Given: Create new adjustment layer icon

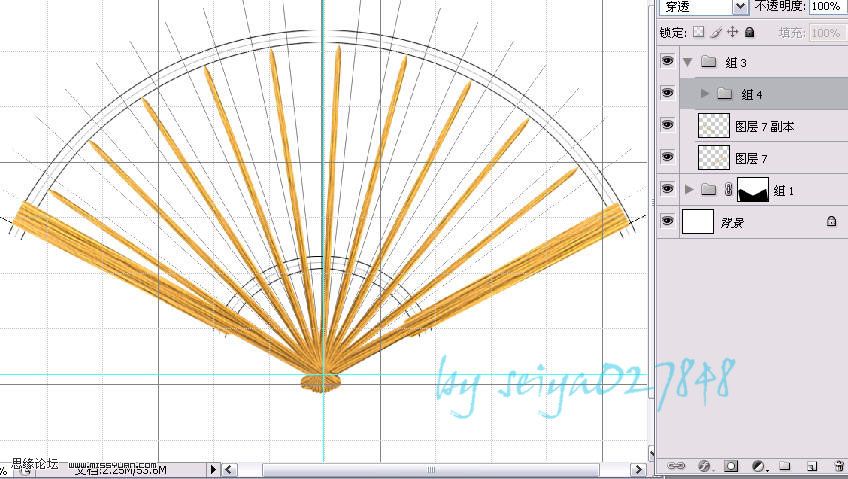Looking at the screenshot, I should pos(758,465).
